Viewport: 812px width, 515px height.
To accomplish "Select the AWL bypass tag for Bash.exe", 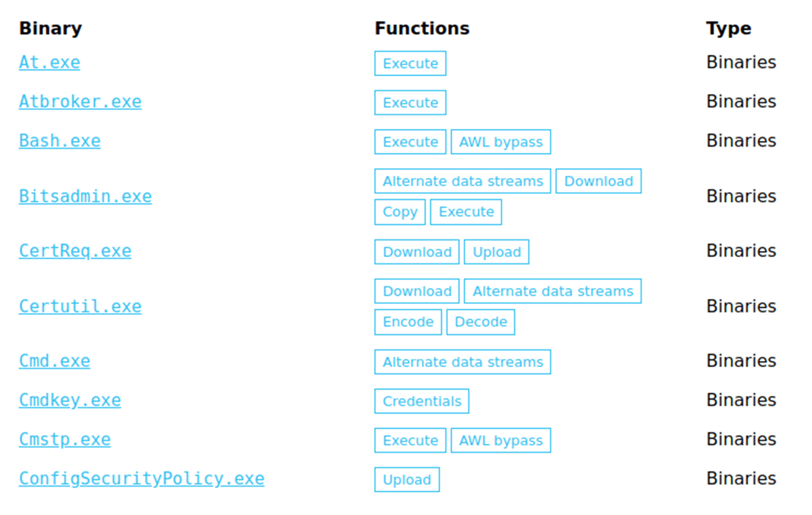I will (501, 142).
